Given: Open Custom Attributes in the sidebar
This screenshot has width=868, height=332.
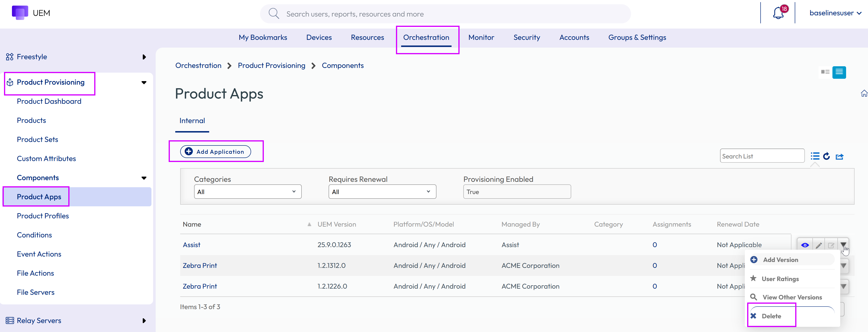Looking at the screenshot, I should point(46,159).
